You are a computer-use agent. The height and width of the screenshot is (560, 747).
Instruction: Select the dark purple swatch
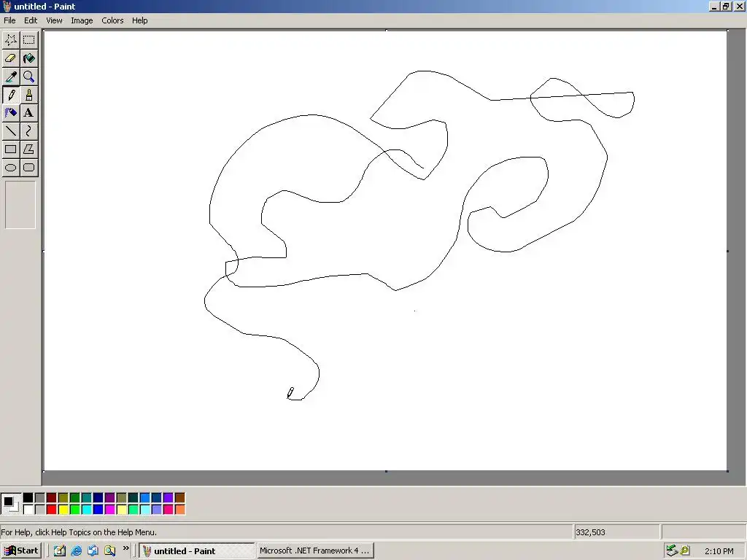point(110,498)
